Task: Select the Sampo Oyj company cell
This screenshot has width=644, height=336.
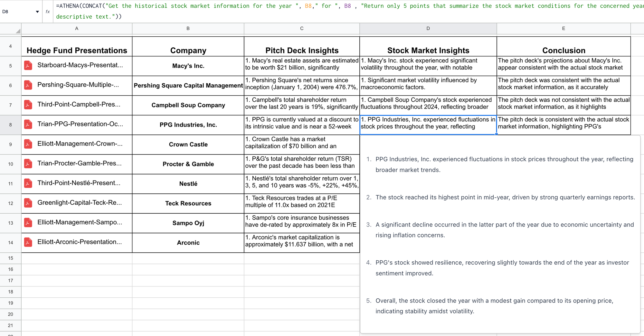Action: coord(188,223)
